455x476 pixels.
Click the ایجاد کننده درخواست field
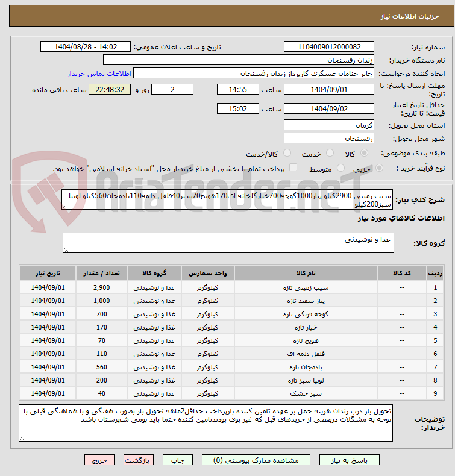(254, 73)
